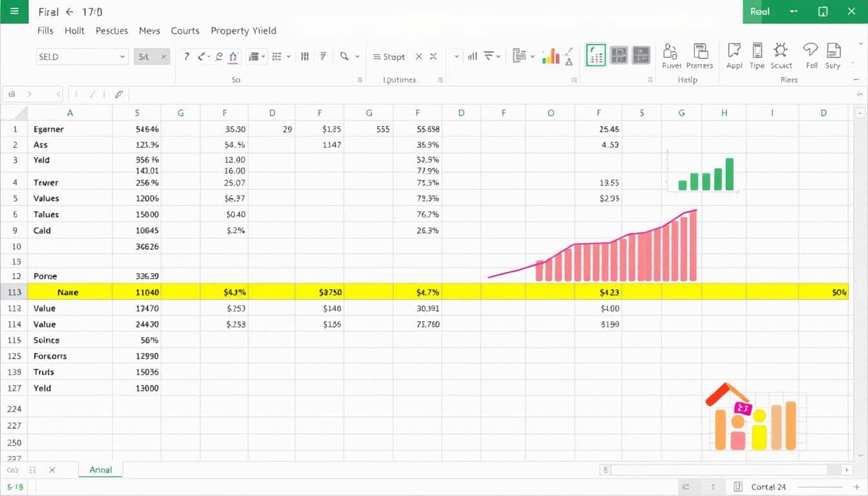The height and width of the screenshot is (496, 868).
Task: Select the green-outlined table style
Action: coord(595,56)
